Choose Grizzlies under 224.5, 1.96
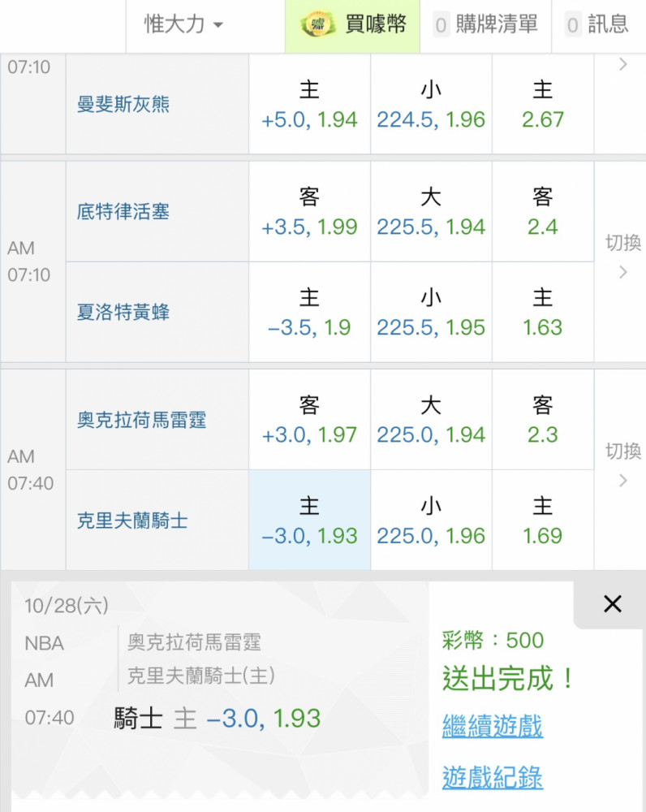Screen dimensions: 646x812 [431, 105]
